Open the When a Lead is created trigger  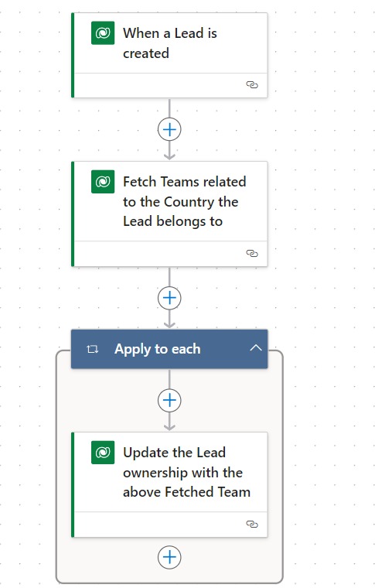tap(169, 43)
